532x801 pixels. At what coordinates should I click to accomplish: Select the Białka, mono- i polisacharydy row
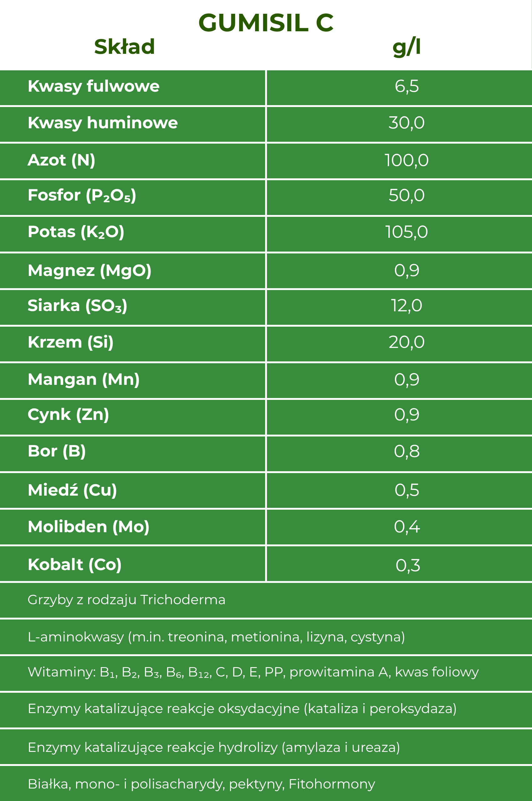pos(202,784)
